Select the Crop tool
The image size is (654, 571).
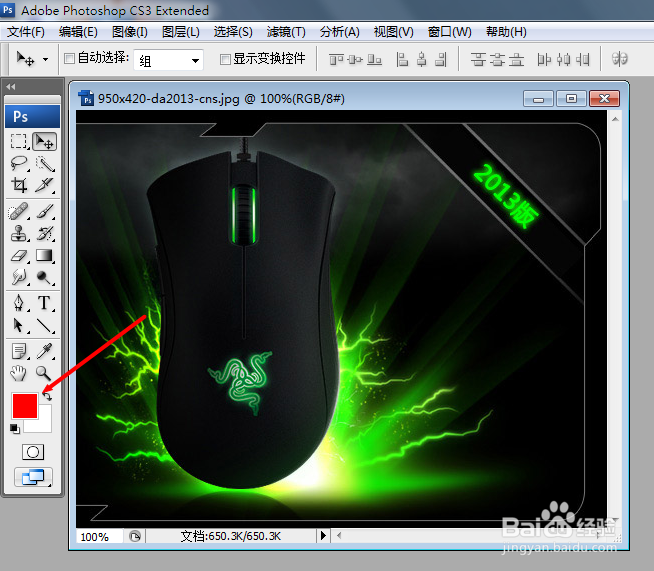(x=19, y=185)
